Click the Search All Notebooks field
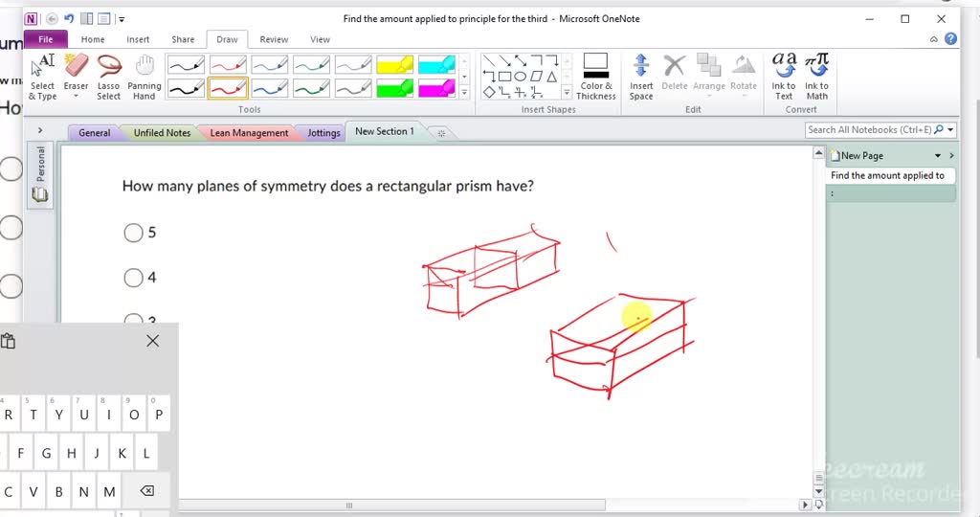The image size is (980, 517). pyautogui.click(x=868, y=130)
